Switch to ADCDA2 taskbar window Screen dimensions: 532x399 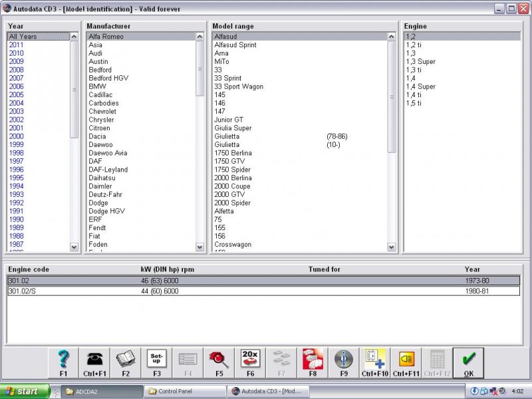(102, 391)
